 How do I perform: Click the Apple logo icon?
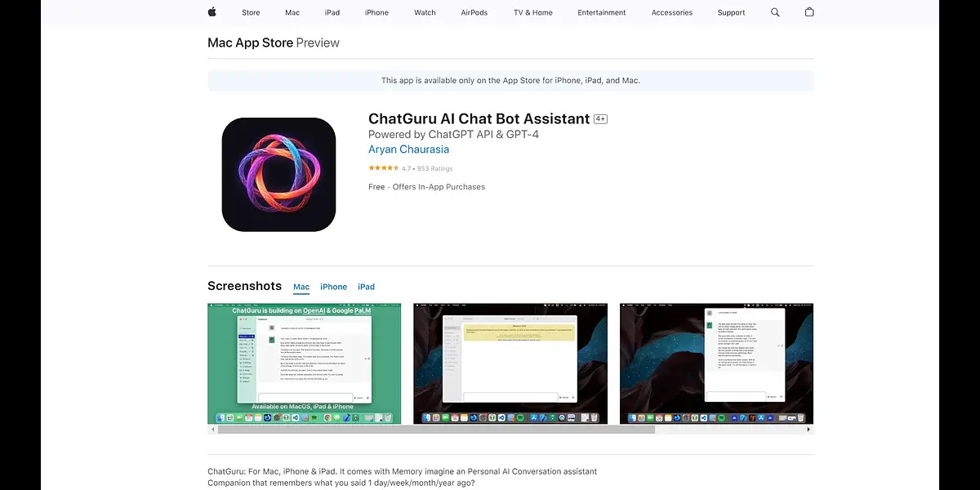coord(212,12)
